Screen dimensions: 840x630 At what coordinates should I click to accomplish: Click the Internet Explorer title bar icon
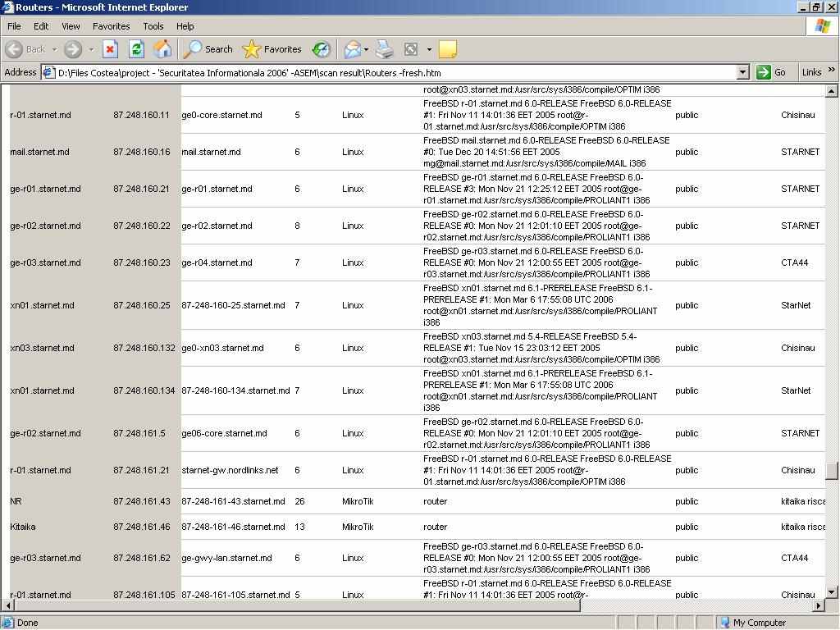tap(7, 7)
